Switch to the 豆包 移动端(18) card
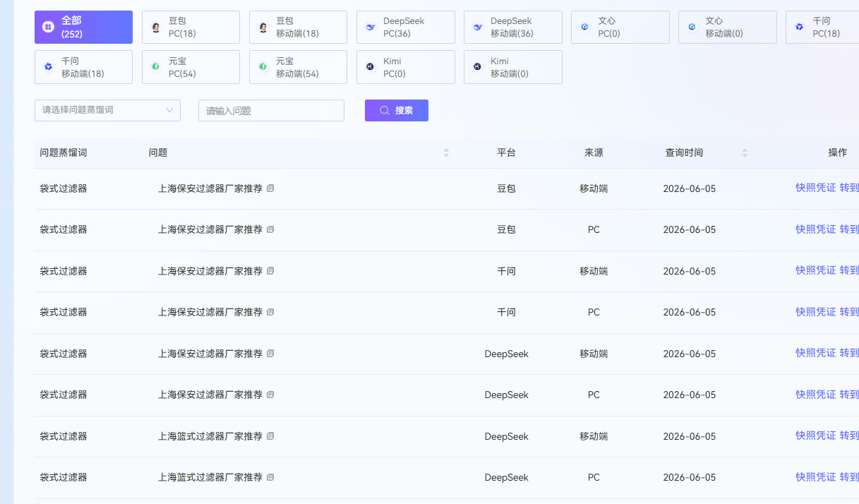Screen dimensions: 859x504 298,27
